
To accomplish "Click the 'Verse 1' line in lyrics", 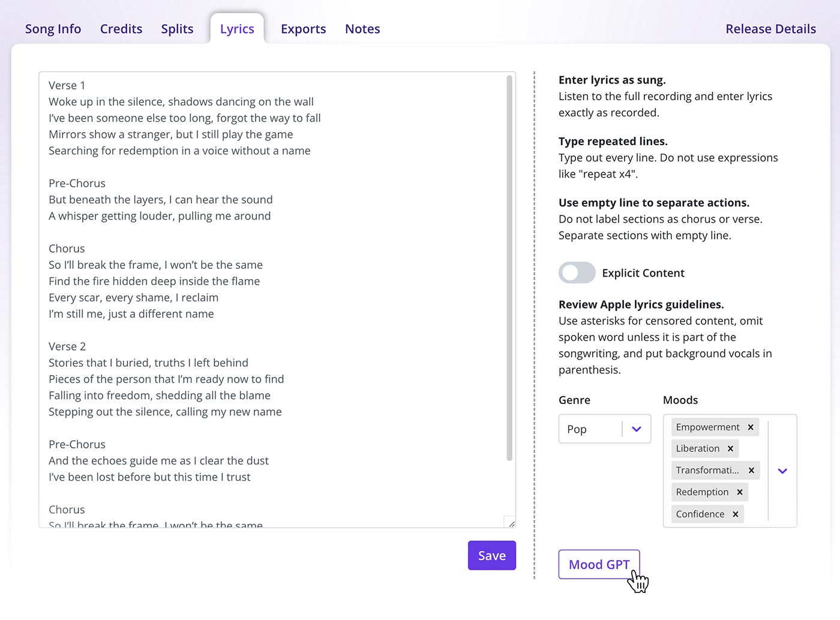I will point(67,86).
